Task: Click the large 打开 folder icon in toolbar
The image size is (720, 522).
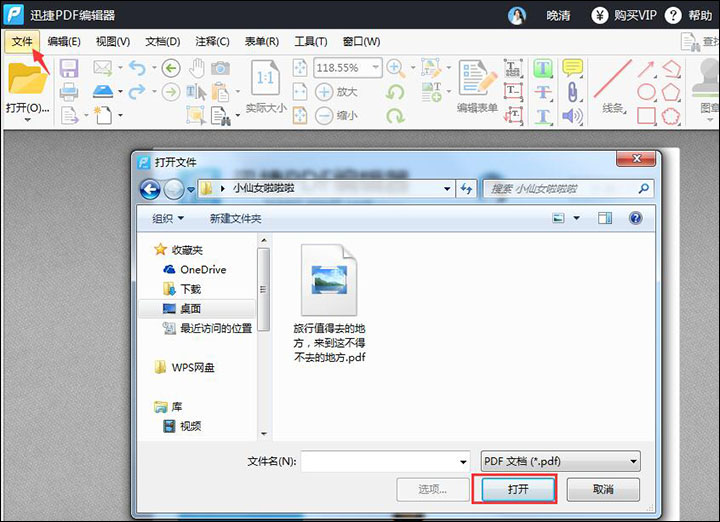Action: point(27,78)
